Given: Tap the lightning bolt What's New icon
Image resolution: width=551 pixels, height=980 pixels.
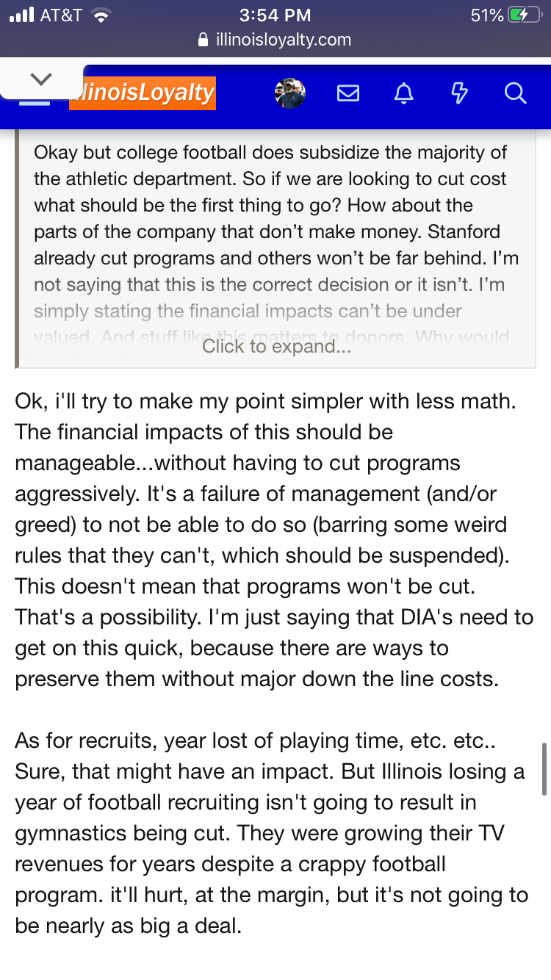Looking at the screenshot, I should pos(459,93).
